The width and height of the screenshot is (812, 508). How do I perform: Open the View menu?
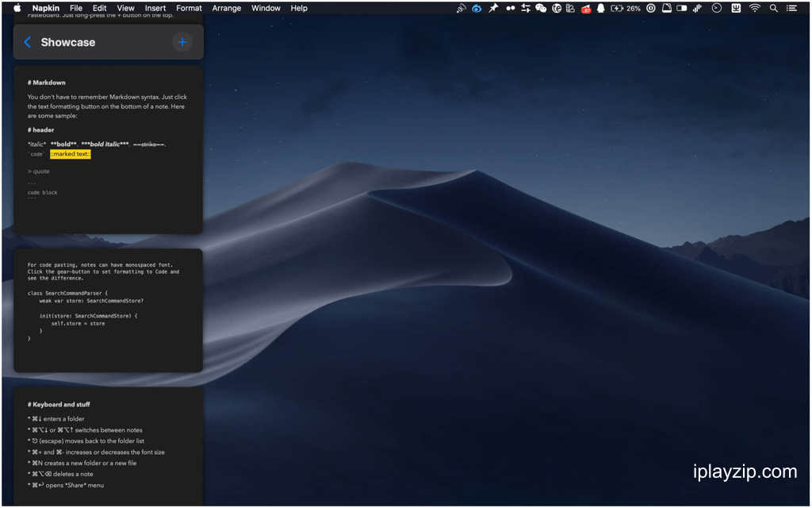coord(125,8)
